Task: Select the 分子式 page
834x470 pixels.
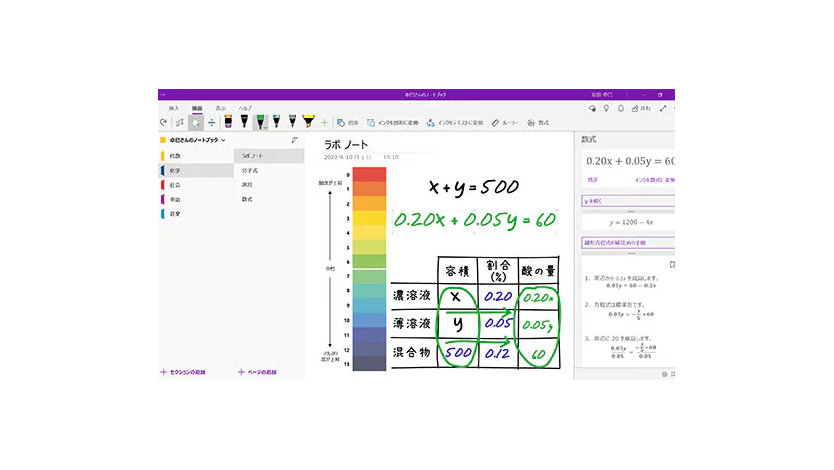Action: point(269,171)
